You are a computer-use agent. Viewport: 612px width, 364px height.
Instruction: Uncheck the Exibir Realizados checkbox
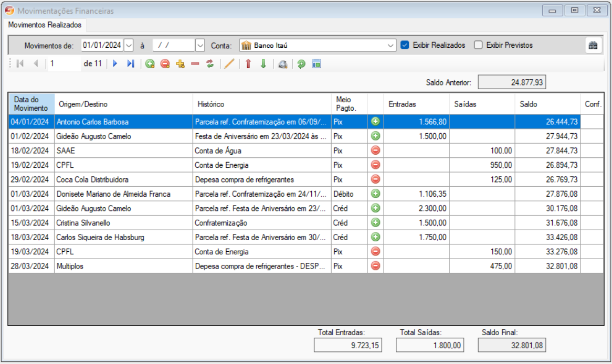pos(405,45)
